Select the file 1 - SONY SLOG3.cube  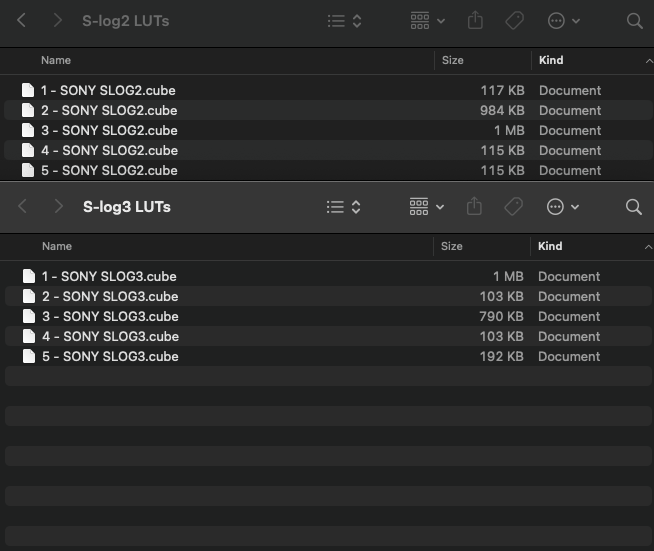(109, 276)
